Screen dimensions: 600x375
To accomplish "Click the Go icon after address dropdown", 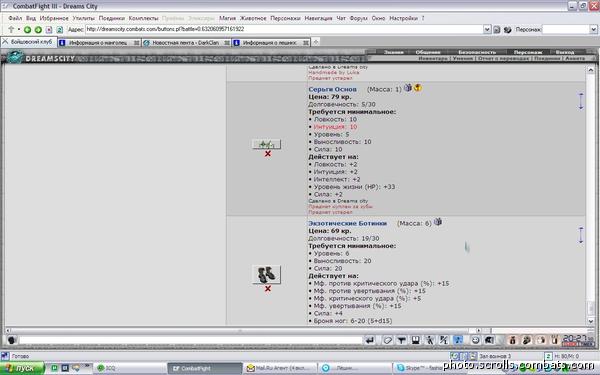I will pyautogui.click(x=497, y=29).
